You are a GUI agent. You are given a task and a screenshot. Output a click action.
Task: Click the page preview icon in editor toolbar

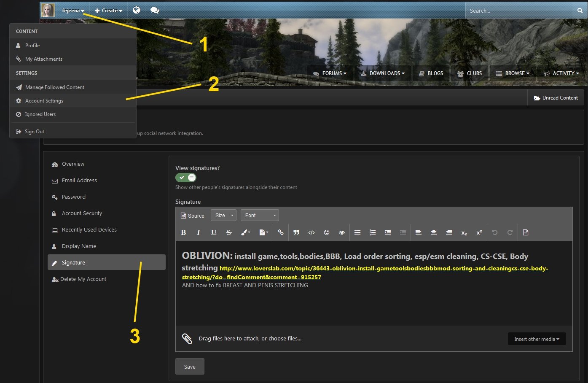coord(526,232)
